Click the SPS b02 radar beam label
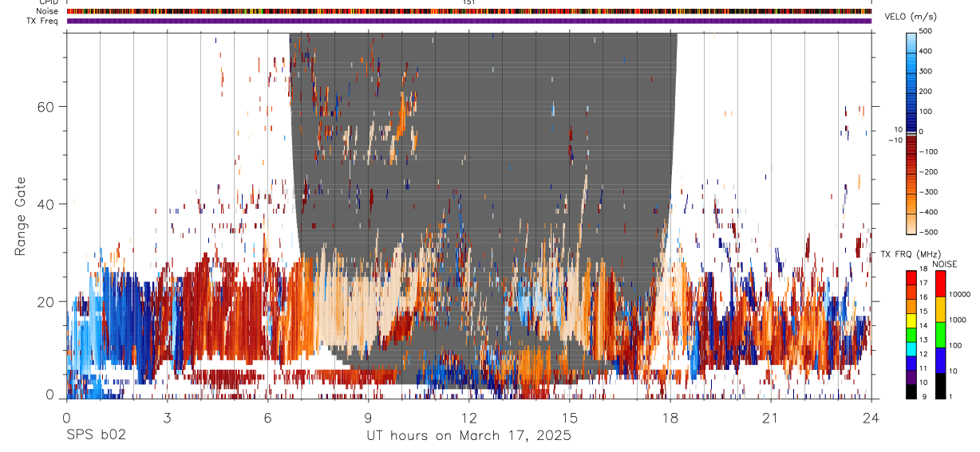Screen dimensions: 980x452 tap(96, 435)
